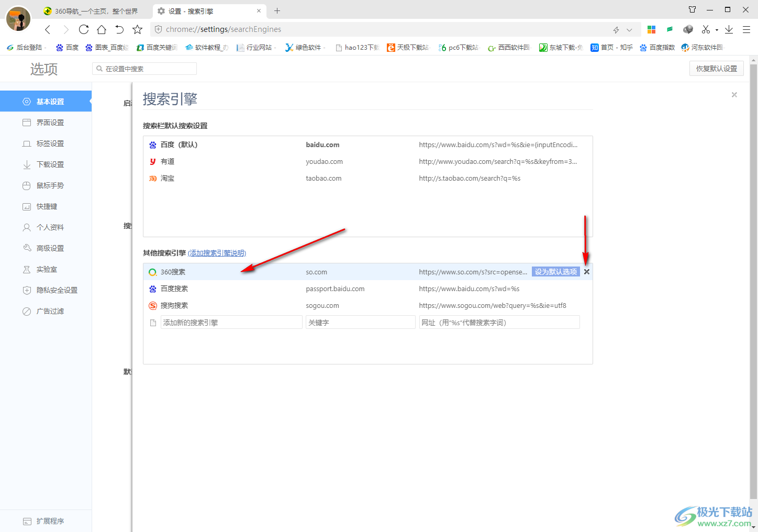Open a new tab with plus button
Viewport: 758px width, 532px height.
[x=277, y=10]
